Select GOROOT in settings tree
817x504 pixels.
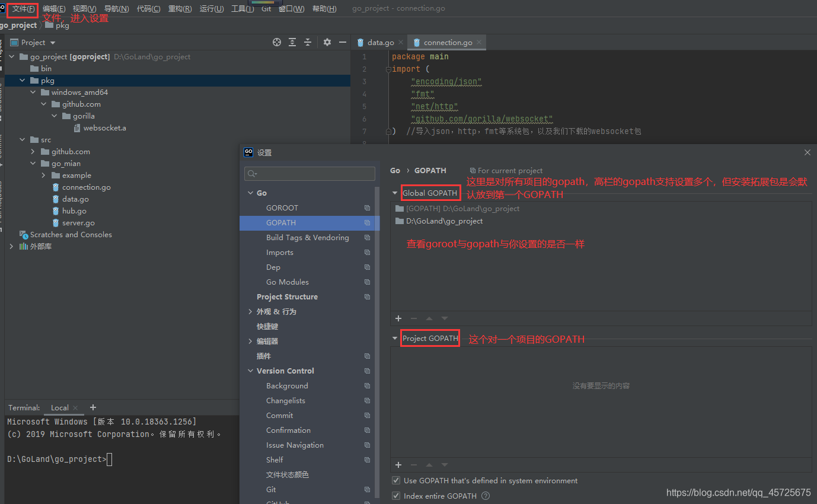pos(282,208)
